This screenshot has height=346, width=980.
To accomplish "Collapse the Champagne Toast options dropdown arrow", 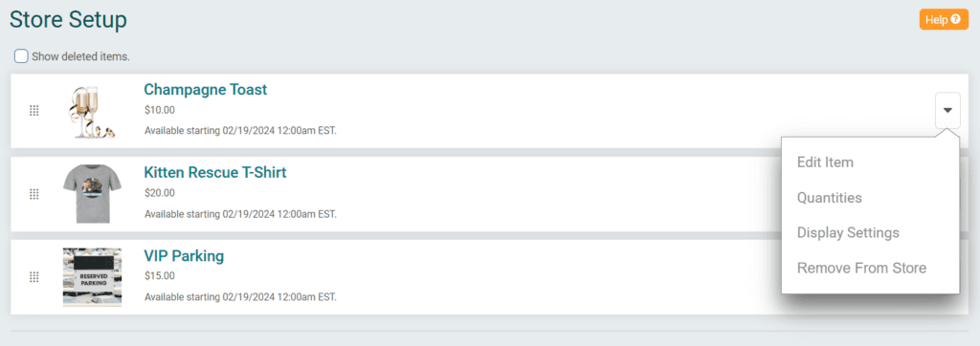I will [x=947, y=111].
